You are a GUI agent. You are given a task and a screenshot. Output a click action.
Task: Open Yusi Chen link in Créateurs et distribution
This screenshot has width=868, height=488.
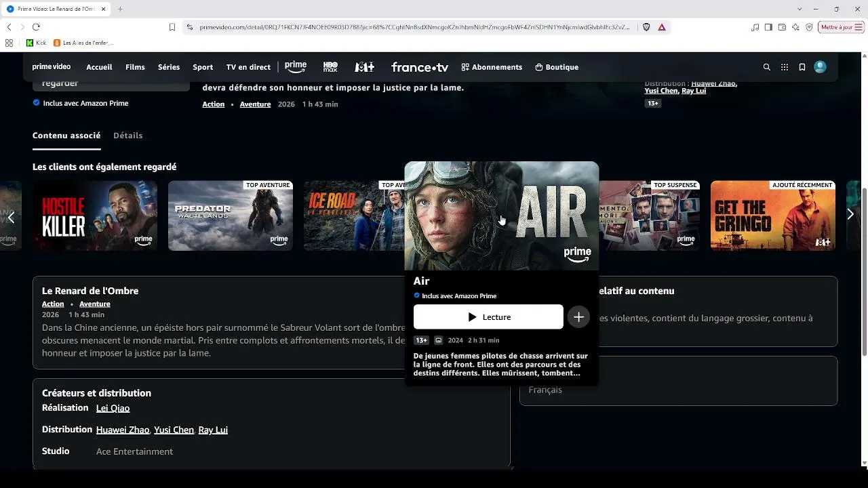pos(174,430)
